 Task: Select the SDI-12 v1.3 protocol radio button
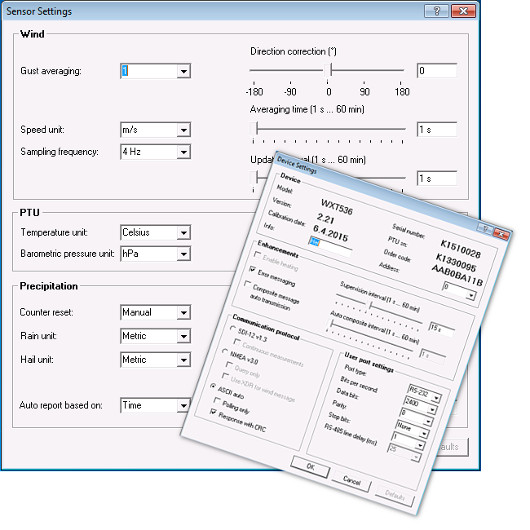point(233,328)
